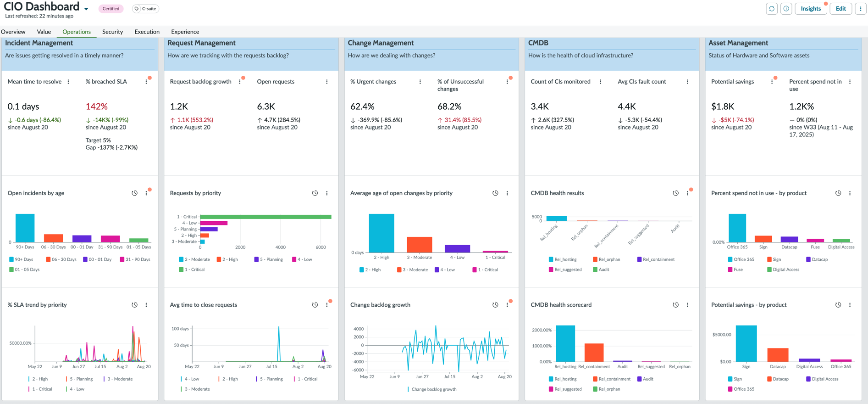Open the dashboard info icon
The width and height of the screenshot is (868, 404).
tap(786, 9)
